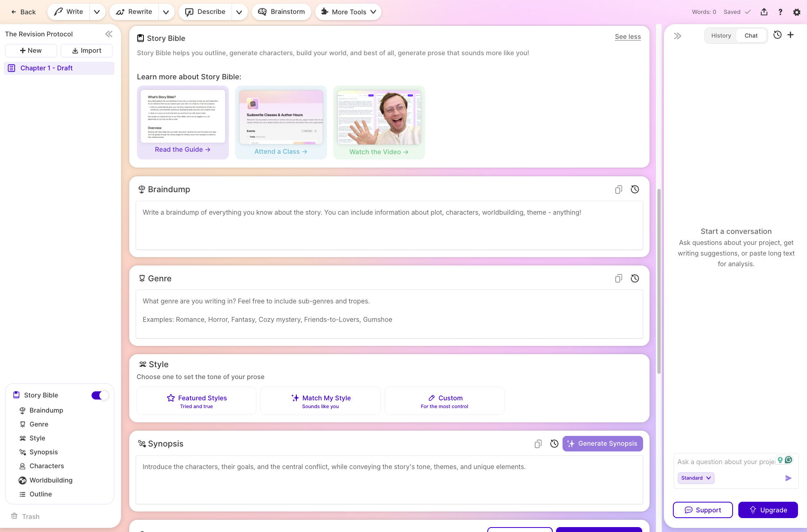The width and height of the screenshot is (807, 532).
Task: Open the settings gear
Action: tap(797, 12)
